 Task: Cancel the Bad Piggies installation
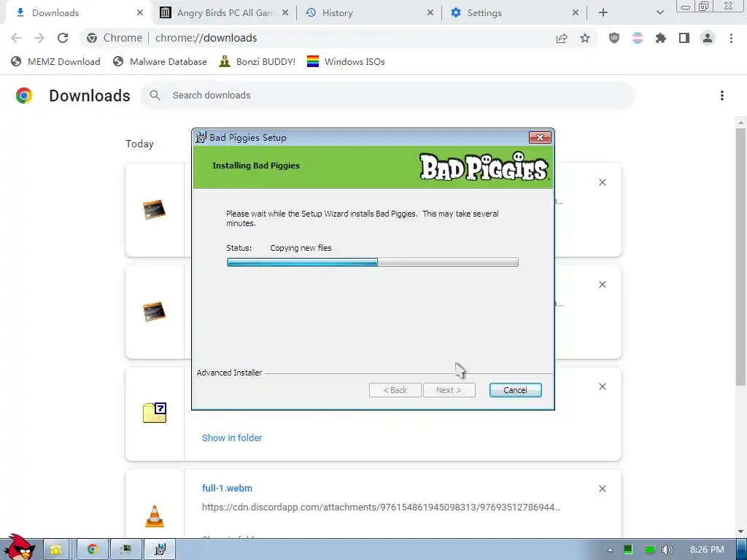point(516,390)
